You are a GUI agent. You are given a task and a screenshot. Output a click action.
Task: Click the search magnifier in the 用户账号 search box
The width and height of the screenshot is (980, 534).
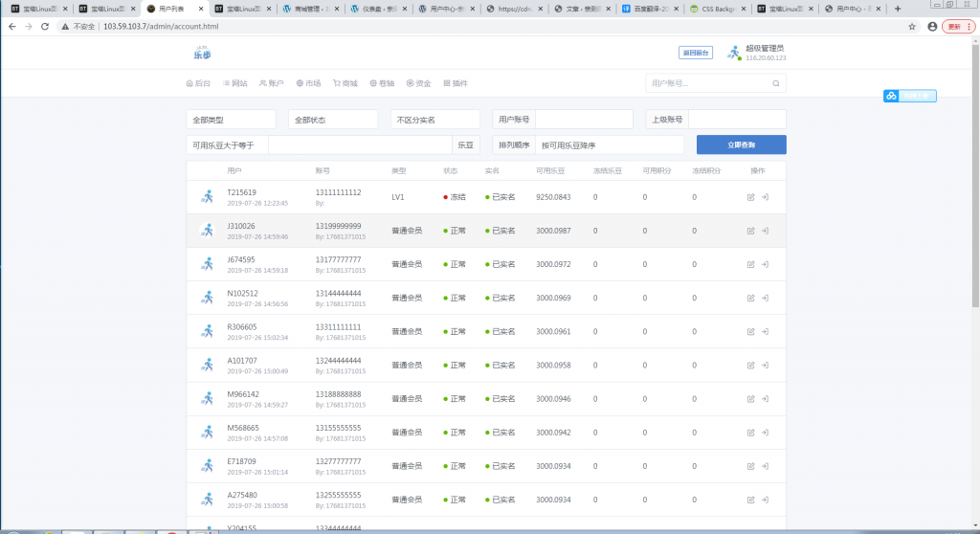click(x=775, y=83)
